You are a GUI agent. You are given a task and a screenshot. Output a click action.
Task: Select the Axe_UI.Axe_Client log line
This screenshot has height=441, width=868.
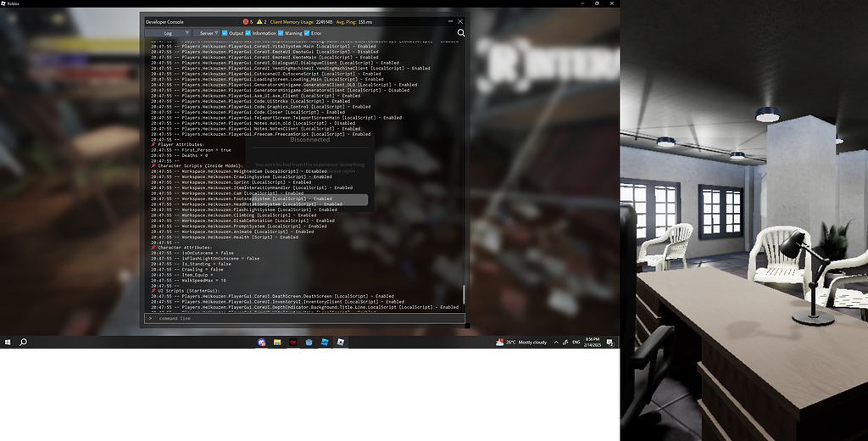(x=256, y=96)
